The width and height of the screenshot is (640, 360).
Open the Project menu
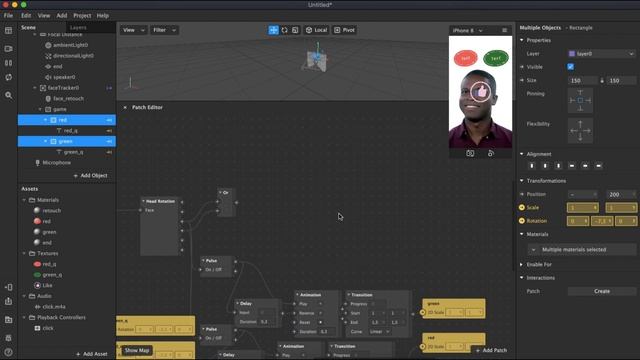coord(82,16)
